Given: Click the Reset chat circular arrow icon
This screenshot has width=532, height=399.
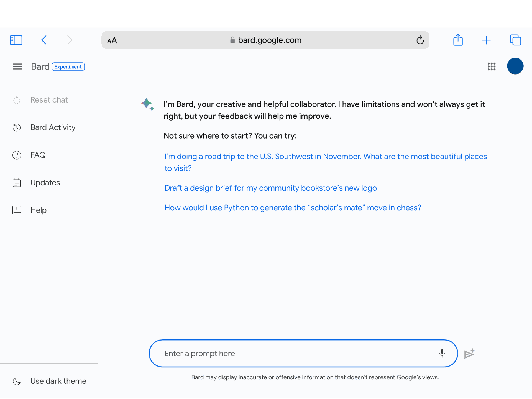Looking at the screenshot, I should 17,100.
